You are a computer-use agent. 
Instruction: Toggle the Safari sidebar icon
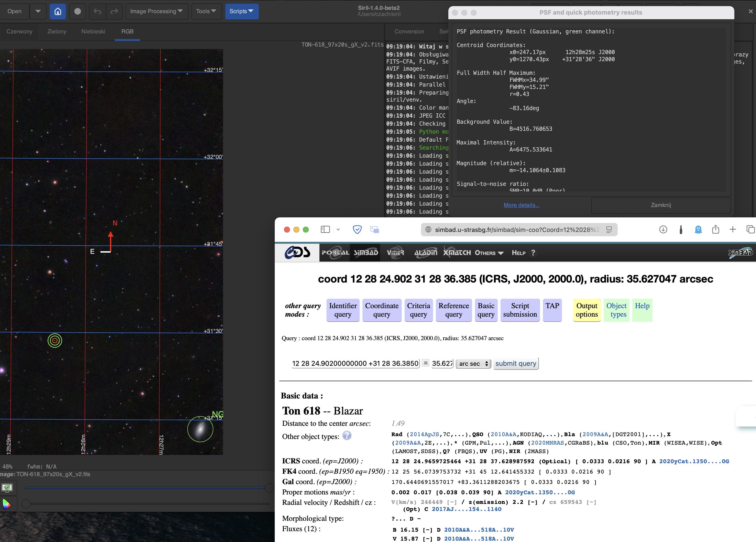click(x=325, y=229)
